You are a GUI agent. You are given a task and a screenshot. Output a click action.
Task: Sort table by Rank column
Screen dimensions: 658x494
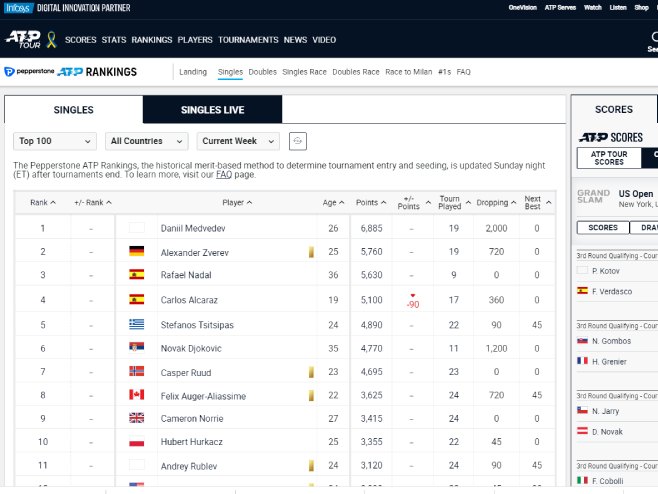[43, 202]
